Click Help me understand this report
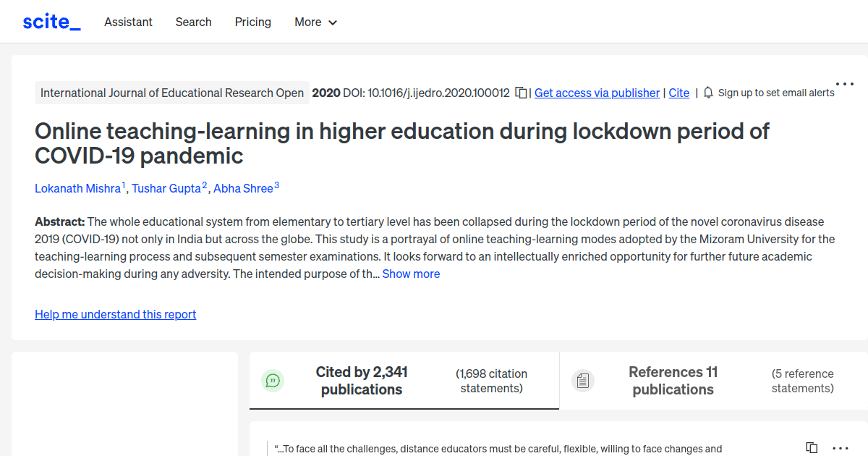868x456 pixels. point(115,314)
